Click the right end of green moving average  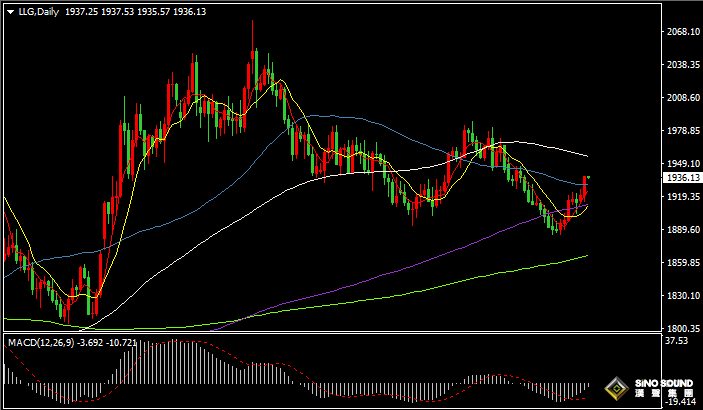pyautogui.click(x=586, y=256)
